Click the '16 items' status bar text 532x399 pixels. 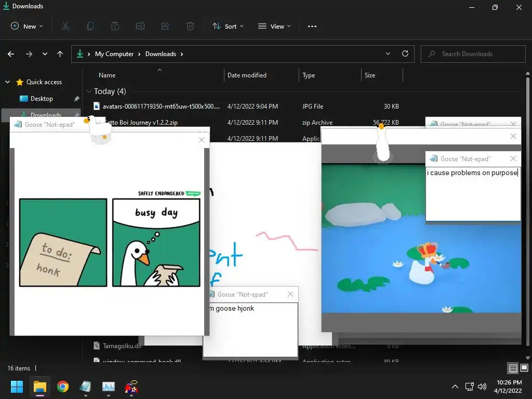click(19, 368)
